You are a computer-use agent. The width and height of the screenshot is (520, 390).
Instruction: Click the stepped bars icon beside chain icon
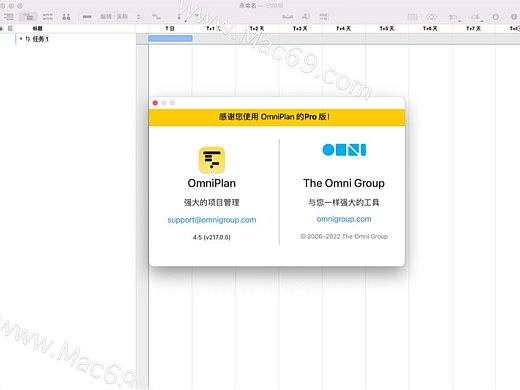pos(306,17)
